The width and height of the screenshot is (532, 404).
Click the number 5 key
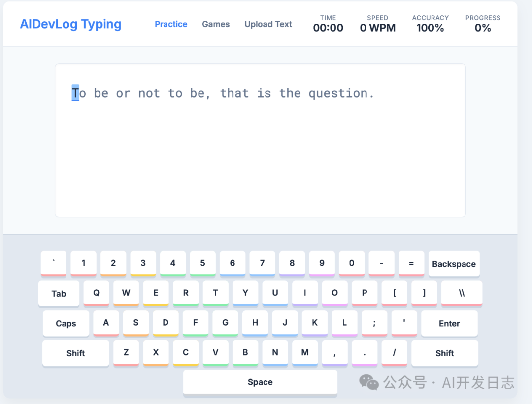(x=202, y=264)
